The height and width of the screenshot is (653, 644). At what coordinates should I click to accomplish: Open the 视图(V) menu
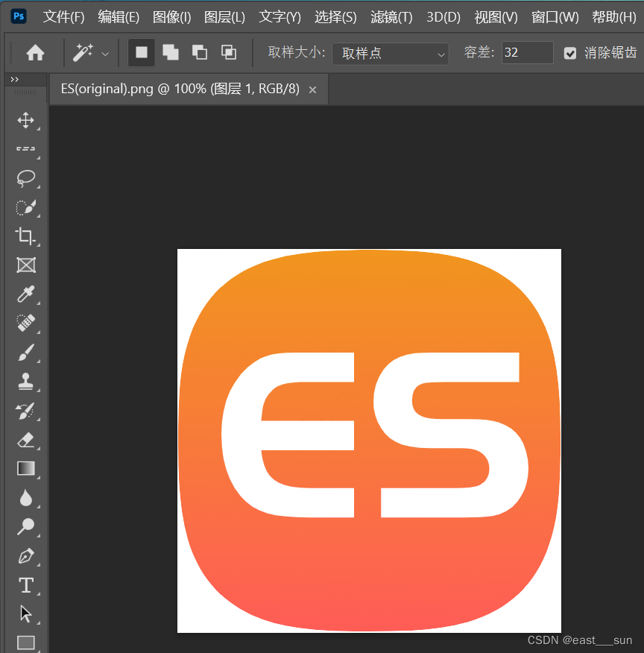[496, 17]
